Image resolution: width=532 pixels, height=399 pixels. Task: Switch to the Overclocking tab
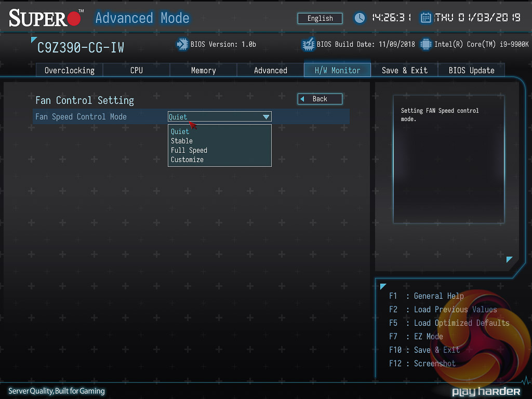pos(70,70)
